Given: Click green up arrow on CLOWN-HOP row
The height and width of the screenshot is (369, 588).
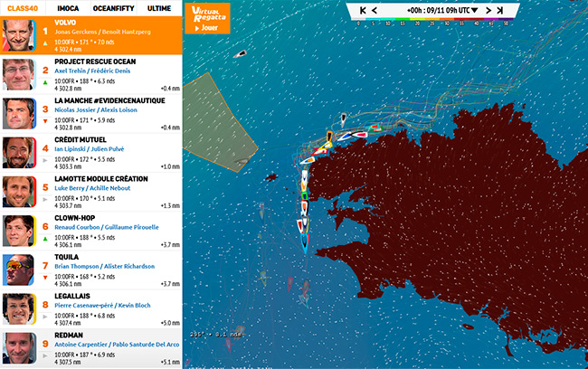Looking at the screenshot, I should [45, 239].
